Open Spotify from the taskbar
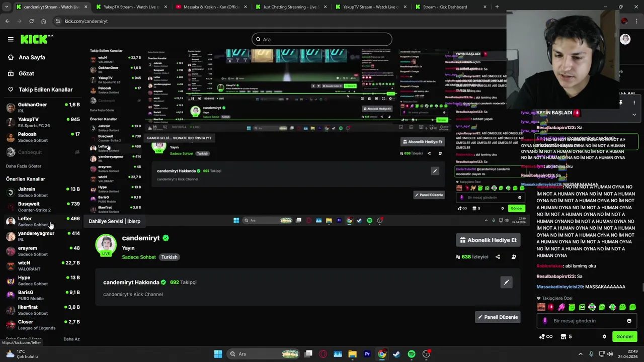This screenshot has height=362, width=644. [411, 354]
